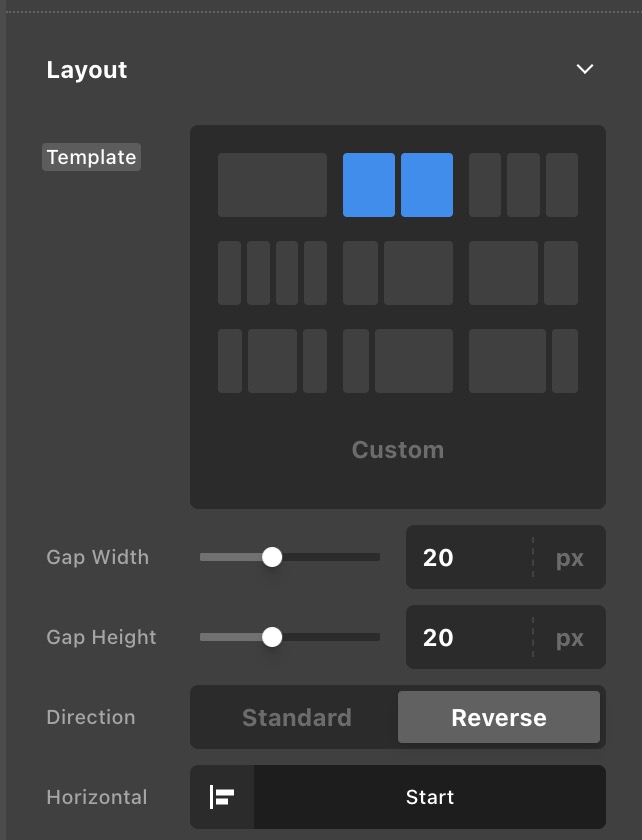Select narrow-left wide-right two-column template
Image resolution: width=642 pixels, height=840 pixels.
tap(397, 273)
